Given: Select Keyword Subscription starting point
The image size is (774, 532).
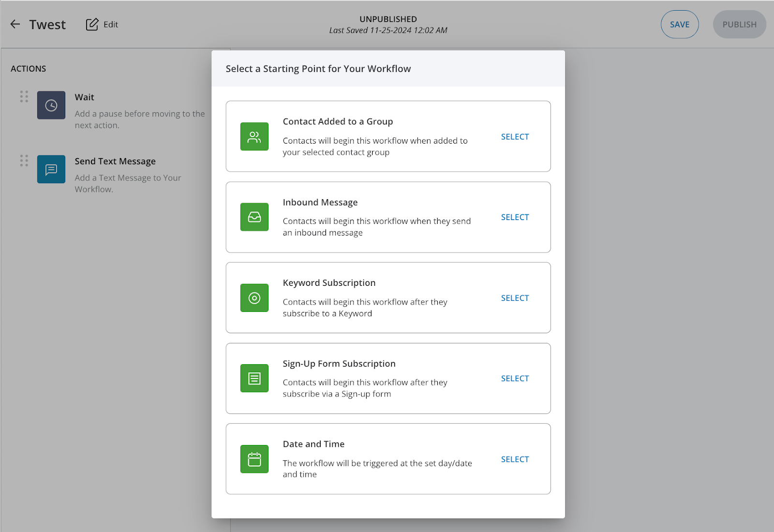Looking at the screenshot, I should (515, 298).
